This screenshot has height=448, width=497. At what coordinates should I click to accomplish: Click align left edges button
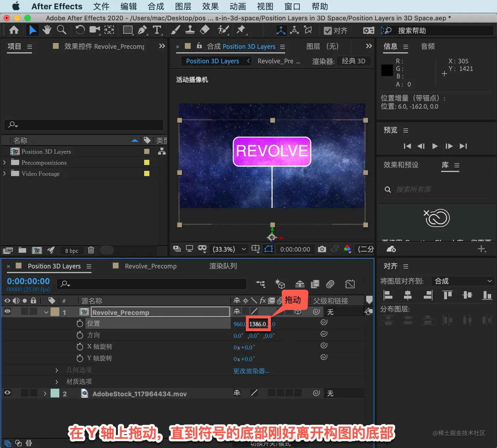coord(388,295)
